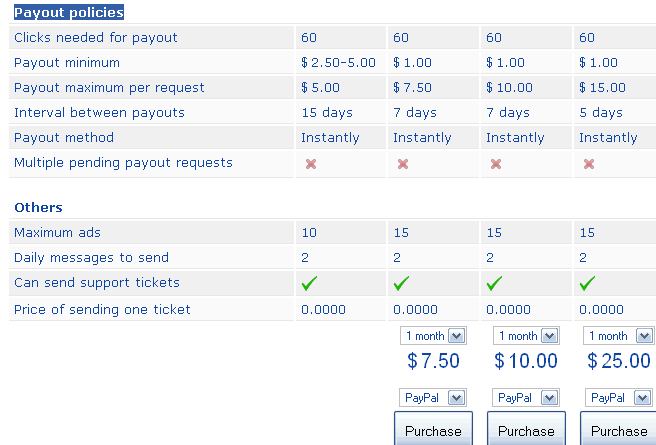
Task: Click the Multiple pending payout requests row label
Action: pyautogui.click(x=123, y=163)
